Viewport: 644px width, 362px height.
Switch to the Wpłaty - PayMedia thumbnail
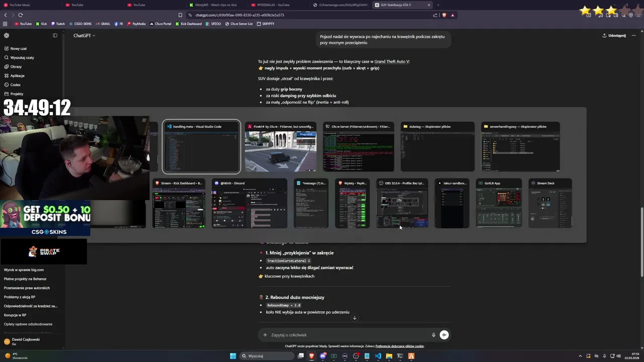[352, 204]
